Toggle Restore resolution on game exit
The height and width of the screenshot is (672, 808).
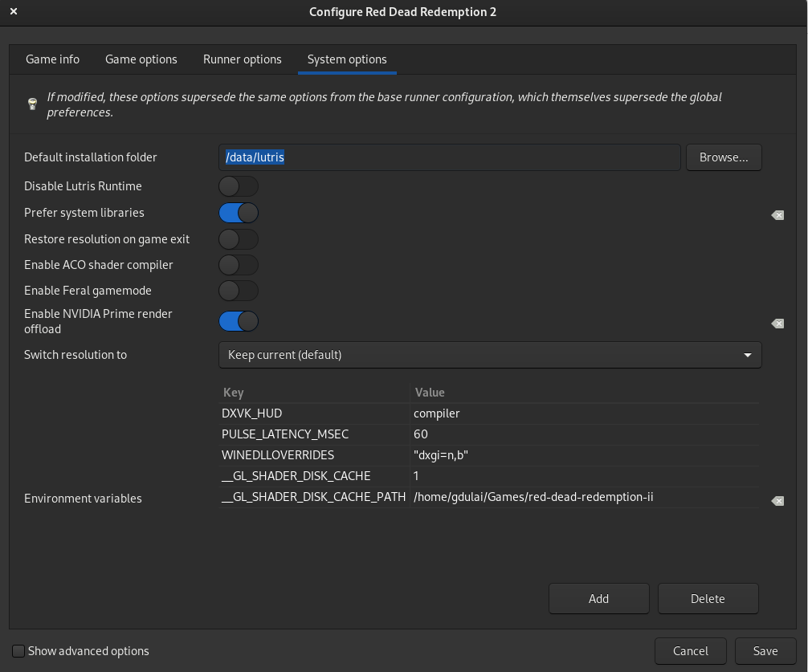tap(238, 239)
